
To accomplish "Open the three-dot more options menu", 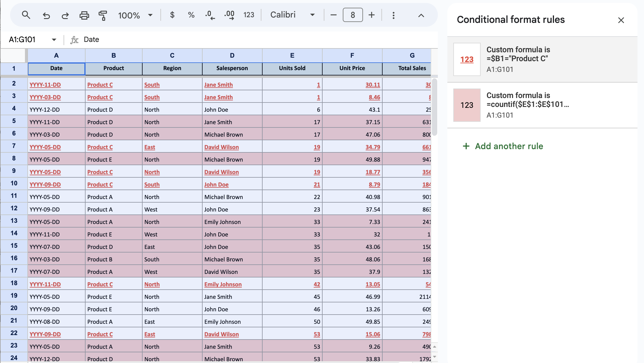I will point(393,15).
